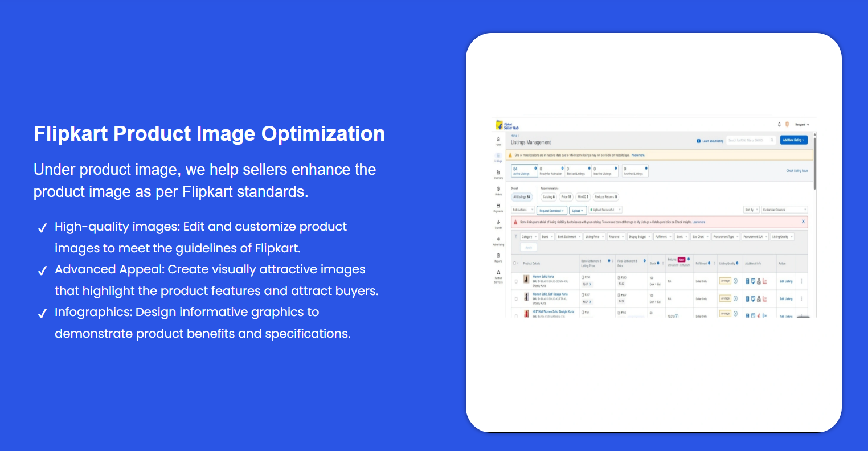Click the notification bell icon
This screenshot has height=451, width=868.
tap(779, 124)
